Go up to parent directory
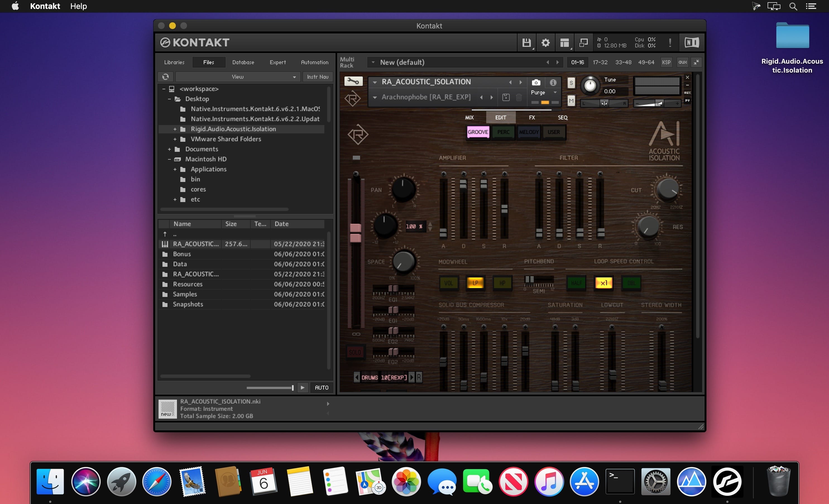This screenshot has height=504, width=829. (165, 234)
